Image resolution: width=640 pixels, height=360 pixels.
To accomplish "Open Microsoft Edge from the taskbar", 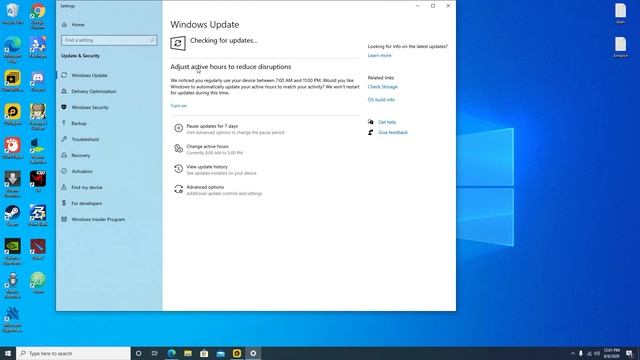I will pyautogui.click(x=171, y=353).
